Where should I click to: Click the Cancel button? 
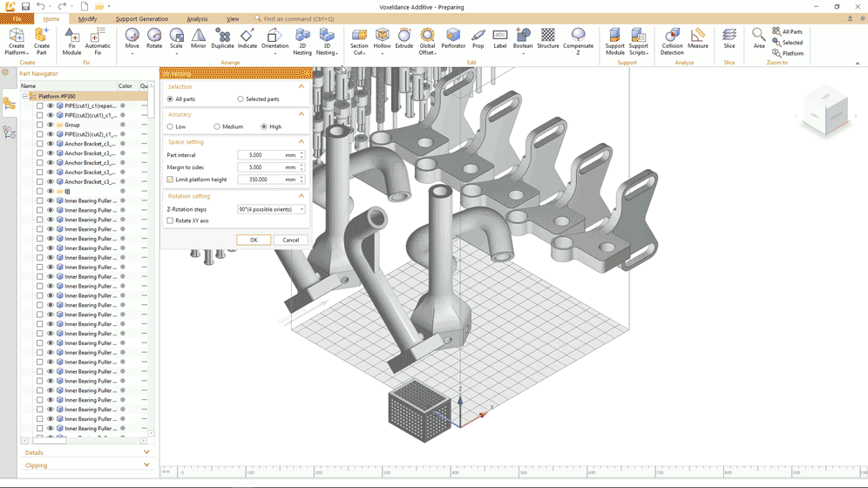[290, 241]
